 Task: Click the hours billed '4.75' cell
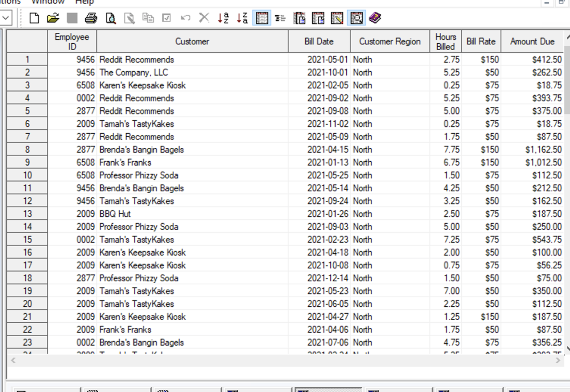coord(446,343)
